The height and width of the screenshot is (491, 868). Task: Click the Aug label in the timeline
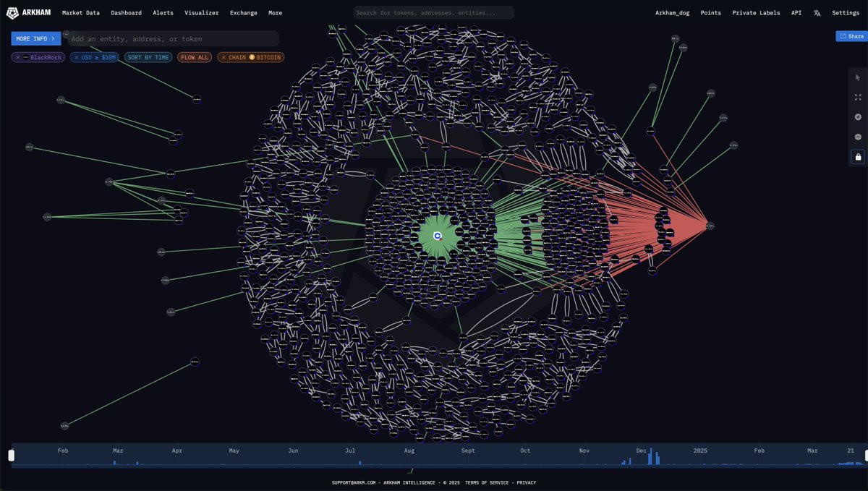(409, 451)
